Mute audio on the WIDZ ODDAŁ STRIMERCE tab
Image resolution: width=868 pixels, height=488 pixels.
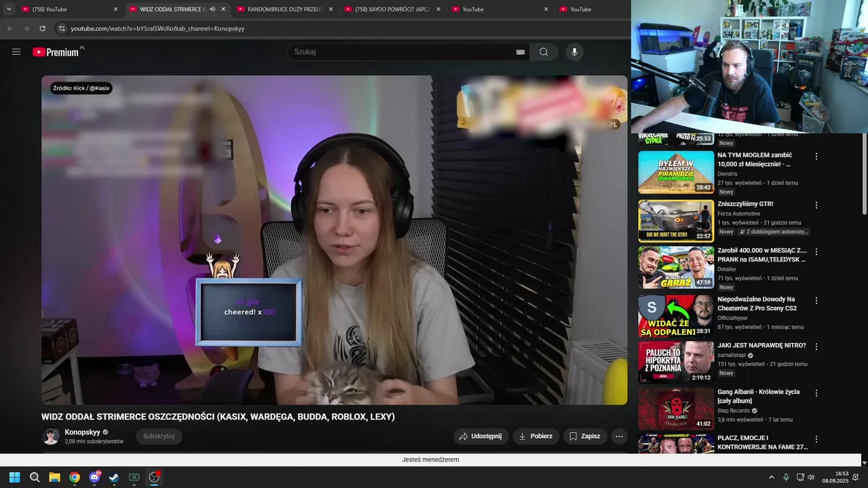(212, 9)
